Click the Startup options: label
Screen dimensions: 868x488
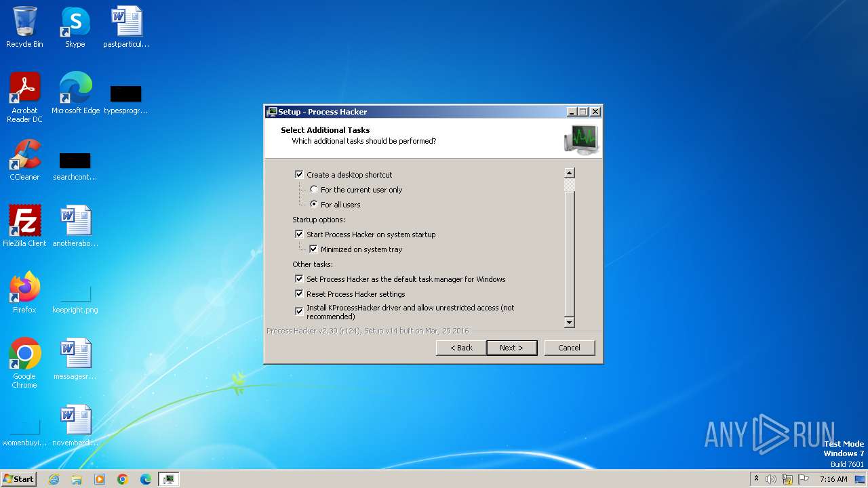pyautogui.click(x=319, y=220)
